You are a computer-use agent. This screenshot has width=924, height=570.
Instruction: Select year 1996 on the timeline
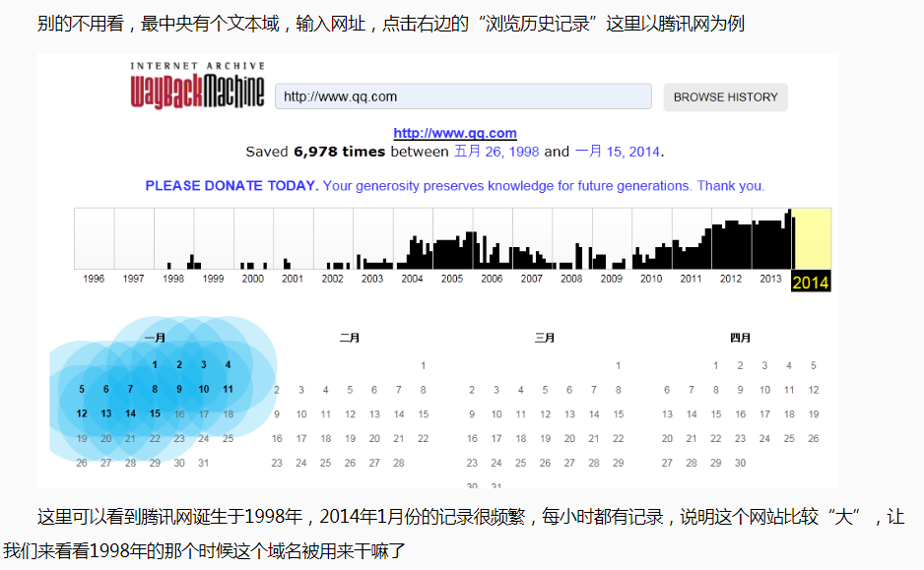click(x=94, y=279)
